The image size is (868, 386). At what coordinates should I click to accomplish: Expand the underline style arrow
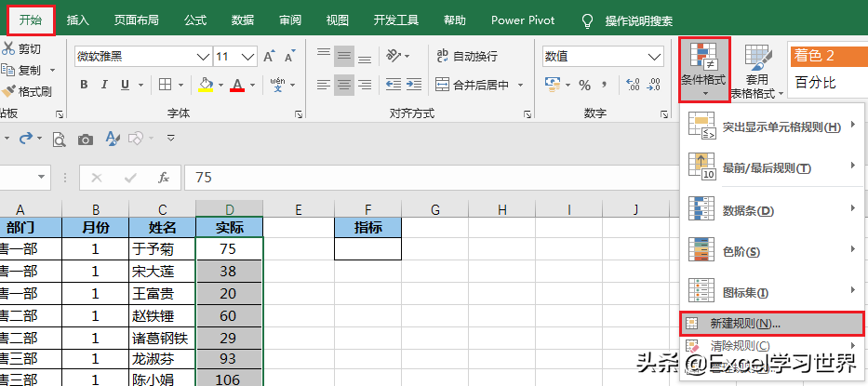140,86
